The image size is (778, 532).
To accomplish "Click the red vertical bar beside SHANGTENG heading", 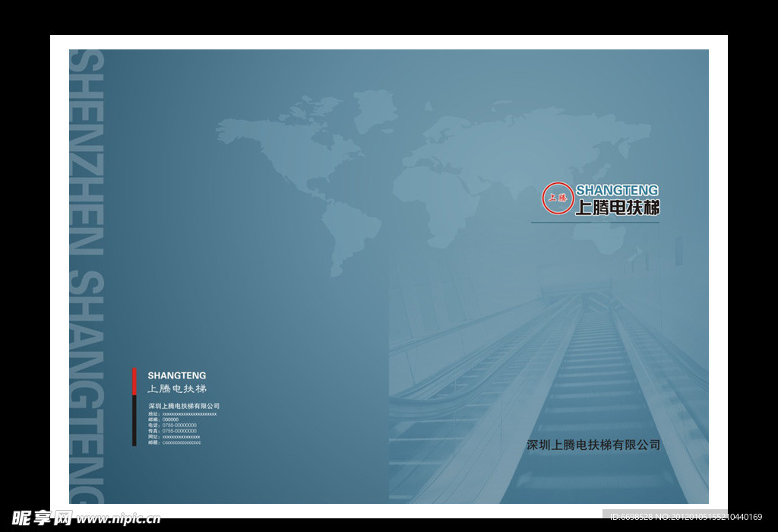I will [x=134, y=382].
